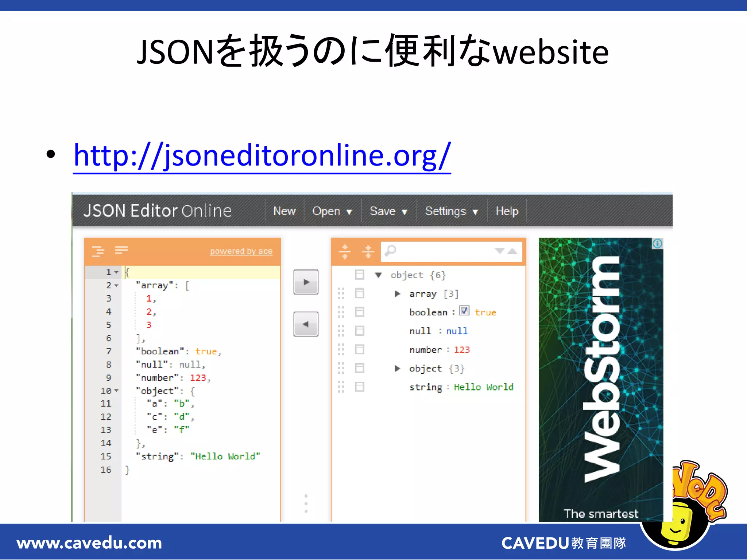Image resolution: width=747 pixels, height=560 pixels.
Task: Click the "string" key on code line 15
Action: point(157,456)
